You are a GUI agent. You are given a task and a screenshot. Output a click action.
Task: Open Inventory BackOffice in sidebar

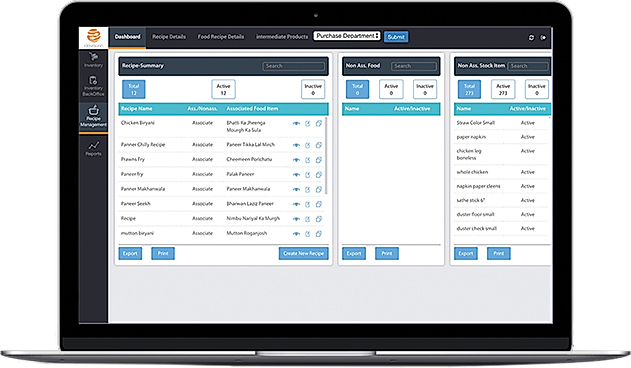(x=93, y=86)
